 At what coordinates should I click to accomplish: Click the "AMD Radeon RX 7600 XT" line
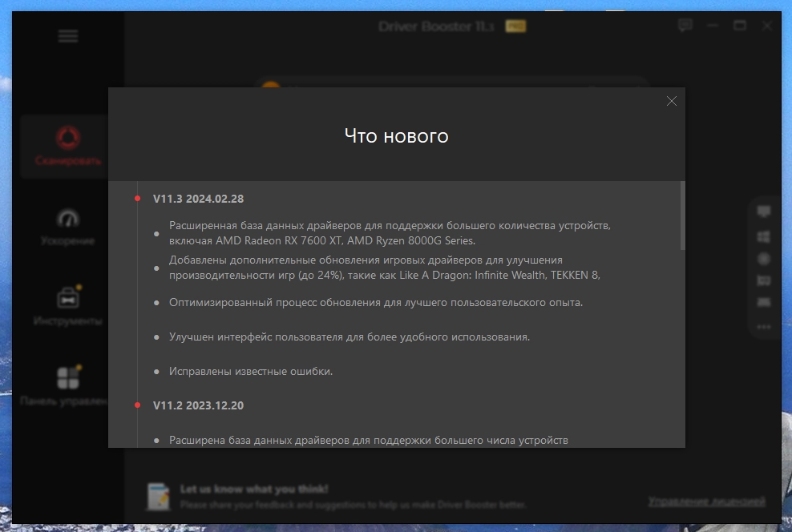tap(321, 241)
